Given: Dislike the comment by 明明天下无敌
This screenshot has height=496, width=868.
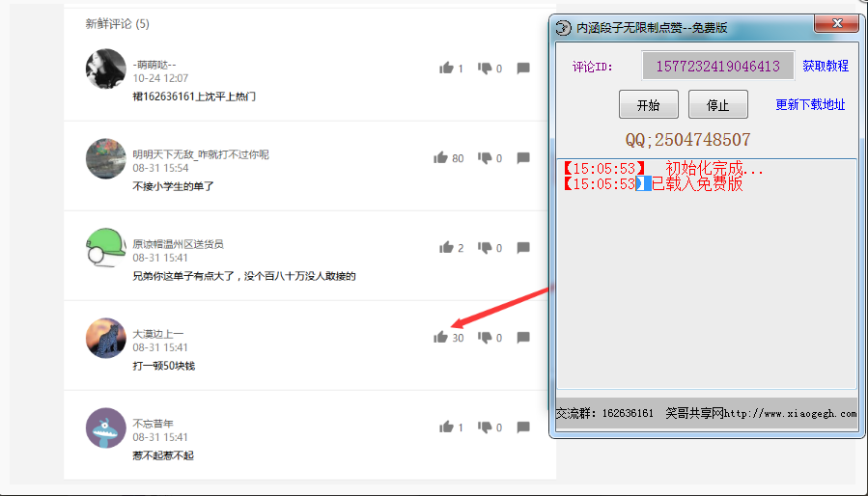Looking at the screenshot, I should point(485,158).
